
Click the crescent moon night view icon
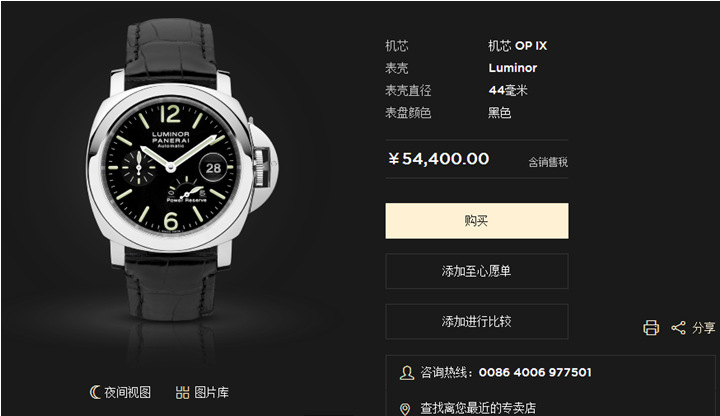click(x=95, y=392)
